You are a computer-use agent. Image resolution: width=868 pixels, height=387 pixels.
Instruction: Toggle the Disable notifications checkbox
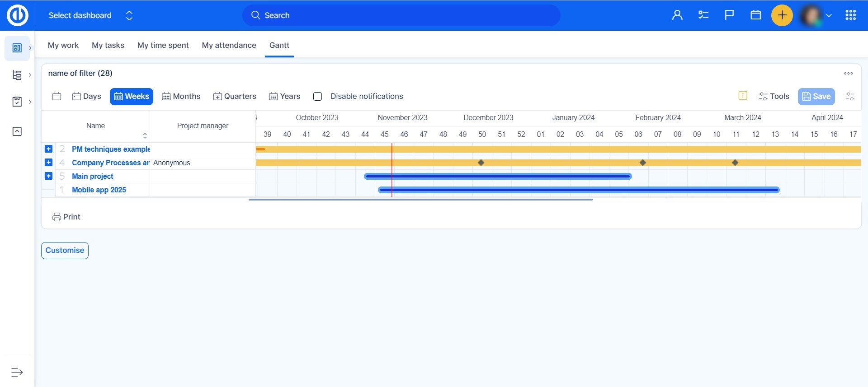318,96
